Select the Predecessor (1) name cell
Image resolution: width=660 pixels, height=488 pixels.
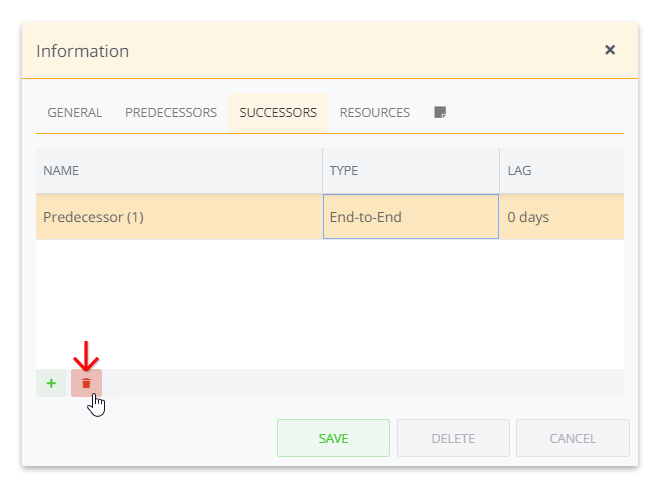179,217
